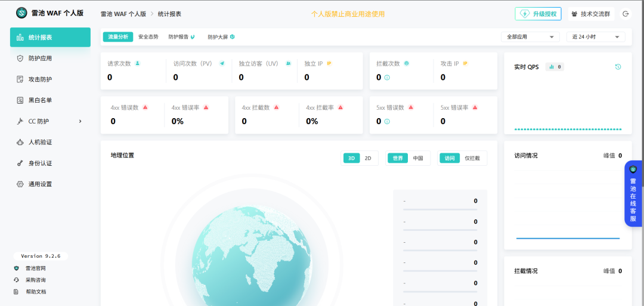Click the logout icon at top right
The image size is (644, 306).
point(626,14)
